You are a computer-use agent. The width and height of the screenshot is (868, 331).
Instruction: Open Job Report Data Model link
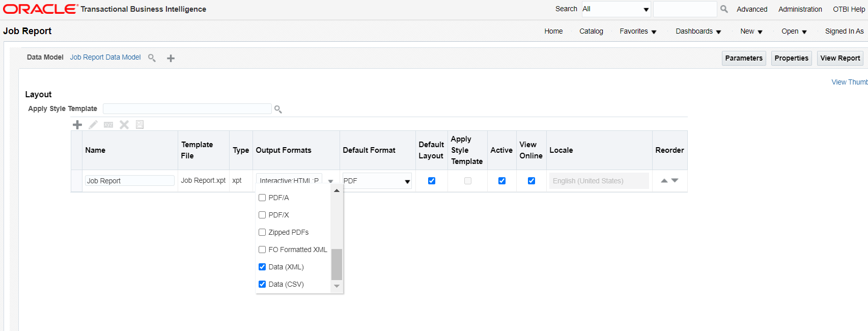tap(105, 57)
